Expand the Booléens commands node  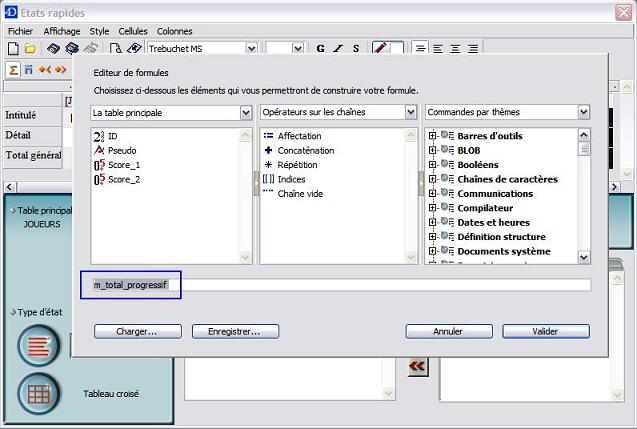coord(433,165)
